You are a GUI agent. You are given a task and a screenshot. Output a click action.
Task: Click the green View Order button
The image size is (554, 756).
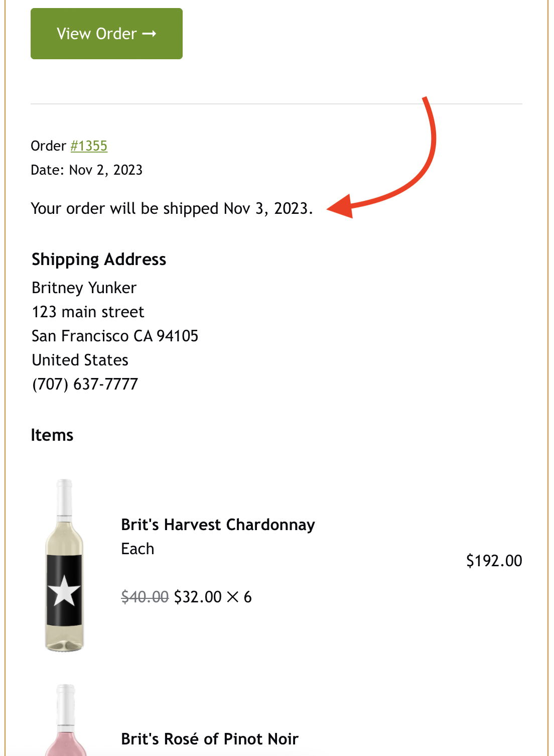106,34
